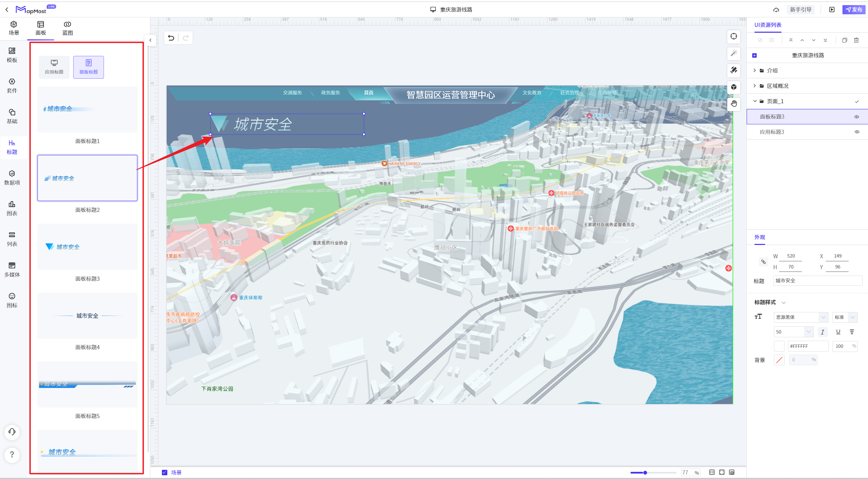The image size is (868, 479).
Task: Click the 发布 publish button
Action: (854, 10)
